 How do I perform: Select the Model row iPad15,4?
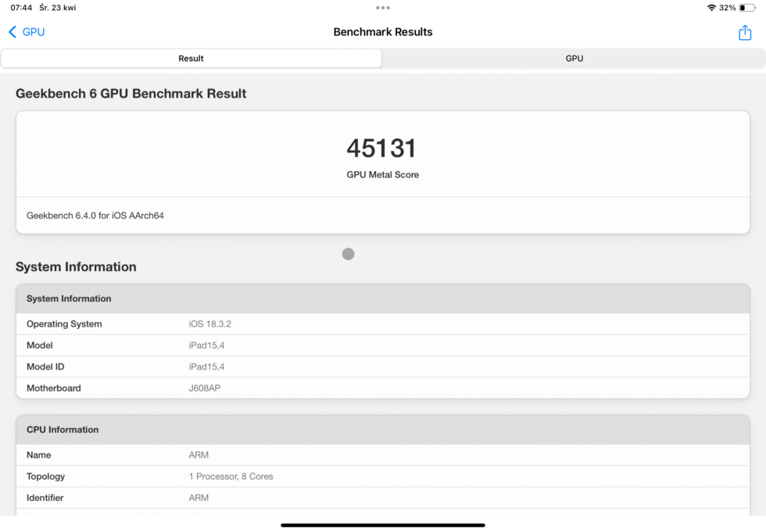pos(383,345)
